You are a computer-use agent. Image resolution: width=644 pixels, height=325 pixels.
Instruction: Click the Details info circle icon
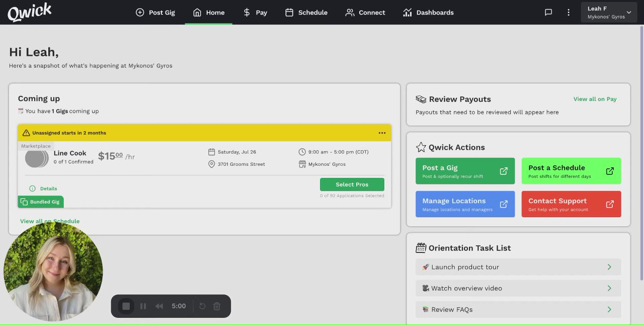click(32, 188)
